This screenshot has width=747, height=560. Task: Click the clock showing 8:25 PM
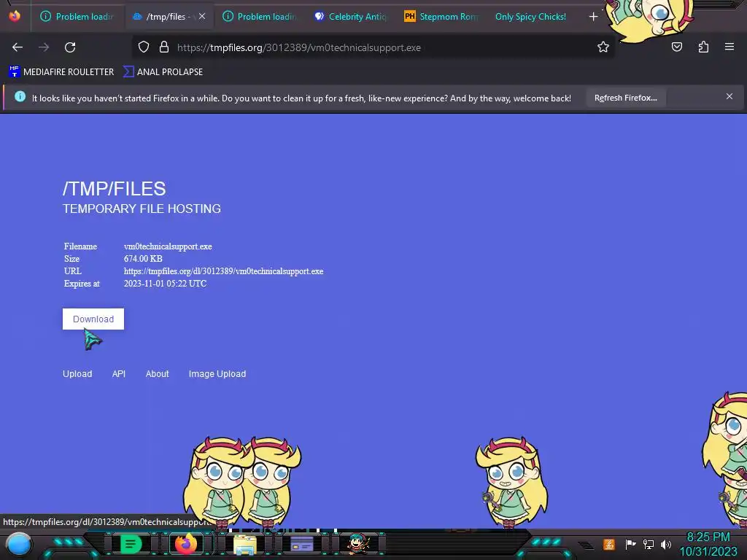click(x=708, y=537)
